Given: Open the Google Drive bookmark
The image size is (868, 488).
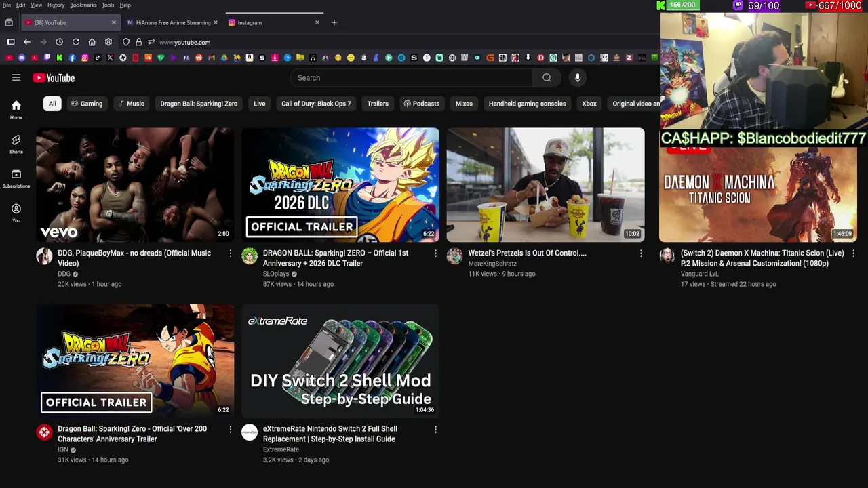Looking at the screenshot, I should 224,58.
